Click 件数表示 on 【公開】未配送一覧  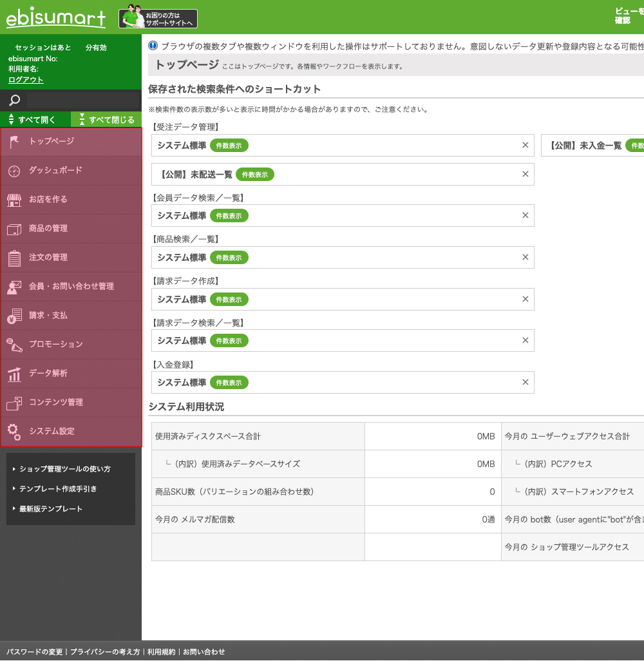click(255, 175)
